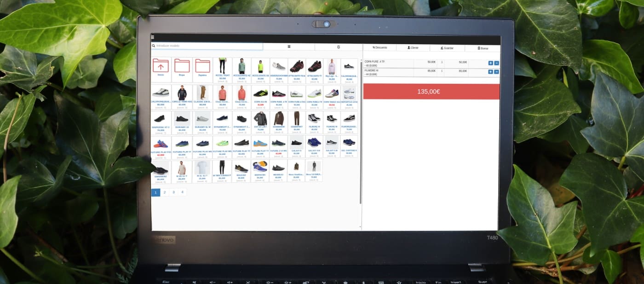Delete the ticket with Borrar
The width and height of the screenshot is (644, 284).
[x=482, y=48]
